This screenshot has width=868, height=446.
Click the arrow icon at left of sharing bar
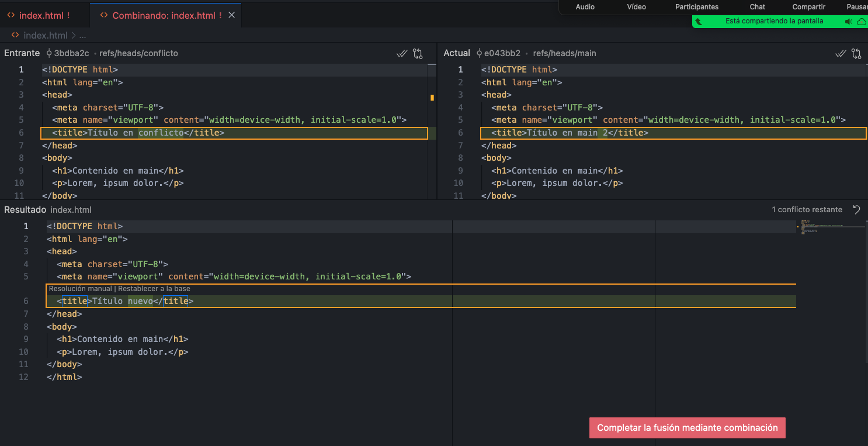(699, 22)
